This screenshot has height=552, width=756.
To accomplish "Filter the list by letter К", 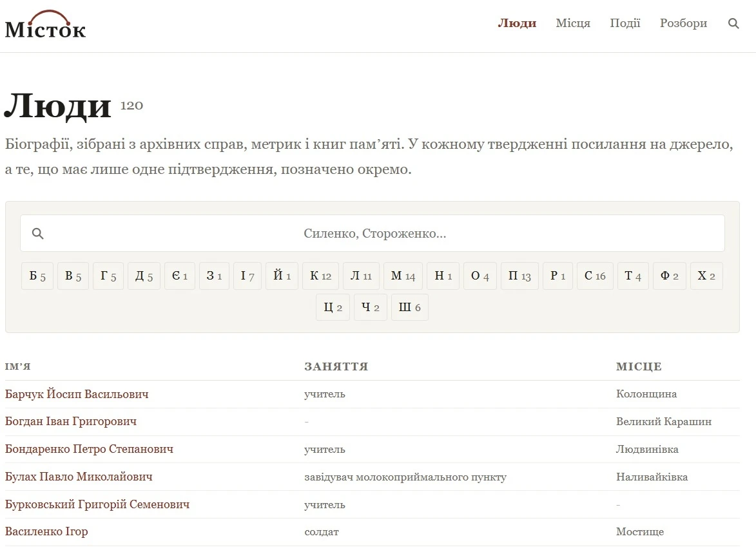I will (320, 276).
